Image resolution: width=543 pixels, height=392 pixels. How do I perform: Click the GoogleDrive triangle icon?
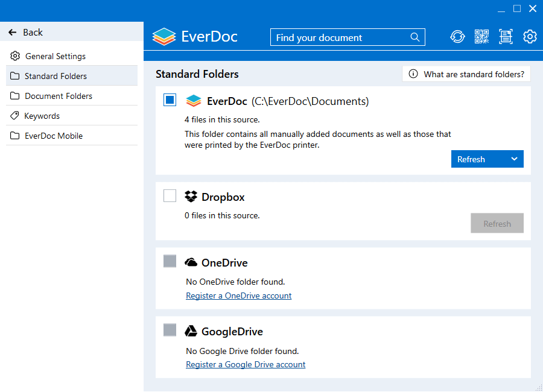tap(191, 330)
